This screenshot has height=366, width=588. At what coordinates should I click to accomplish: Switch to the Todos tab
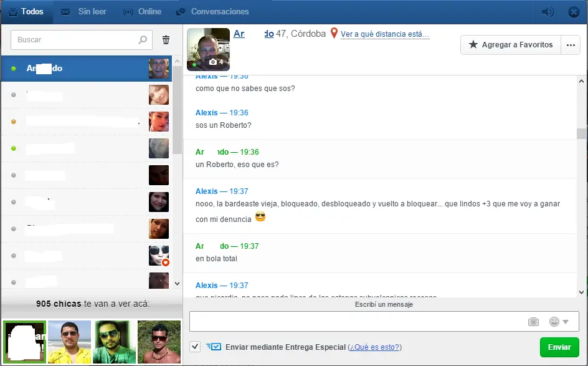point(26,12)
